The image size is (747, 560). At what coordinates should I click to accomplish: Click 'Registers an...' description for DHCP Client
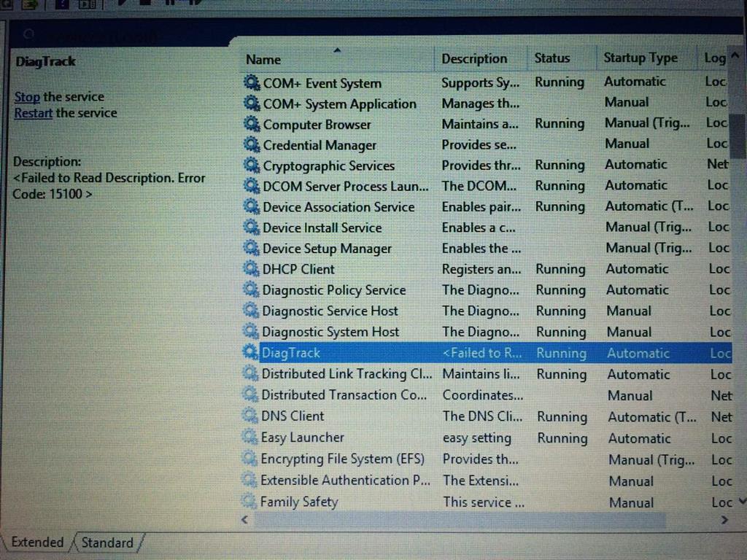click(481, 269)
